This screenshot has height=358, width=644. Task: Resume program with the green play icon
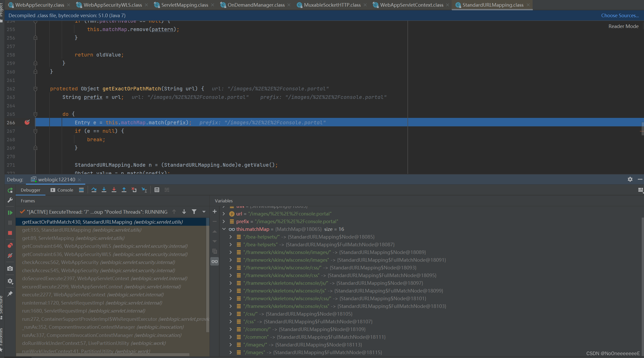(10, 213)
